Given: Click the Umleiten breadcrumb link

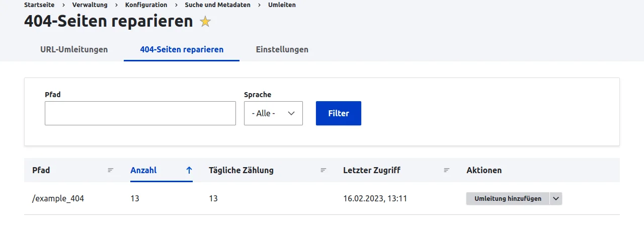Looking at the screenshot, I should (282, 5).
